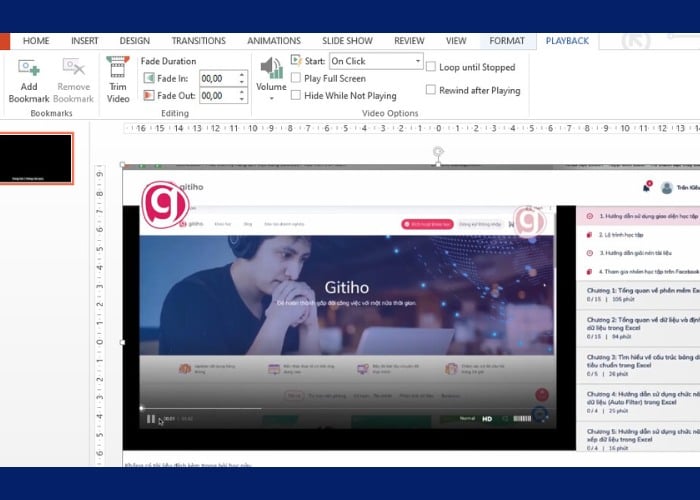
Task: Expand the Volume dropdown arrow
Action: point(271,98)
